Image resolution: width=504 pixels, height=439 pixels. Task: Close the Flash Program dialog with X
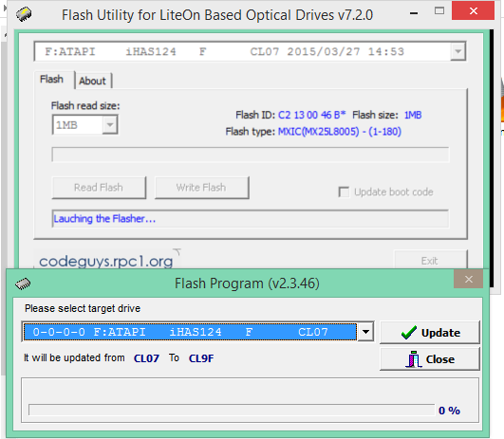tap(468, 279)
